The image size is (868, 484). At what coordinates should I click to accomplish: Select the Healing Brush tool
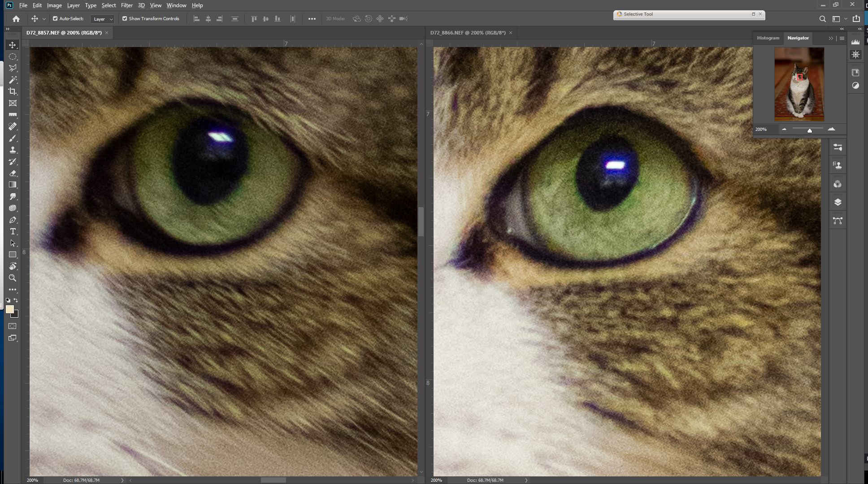13,126
